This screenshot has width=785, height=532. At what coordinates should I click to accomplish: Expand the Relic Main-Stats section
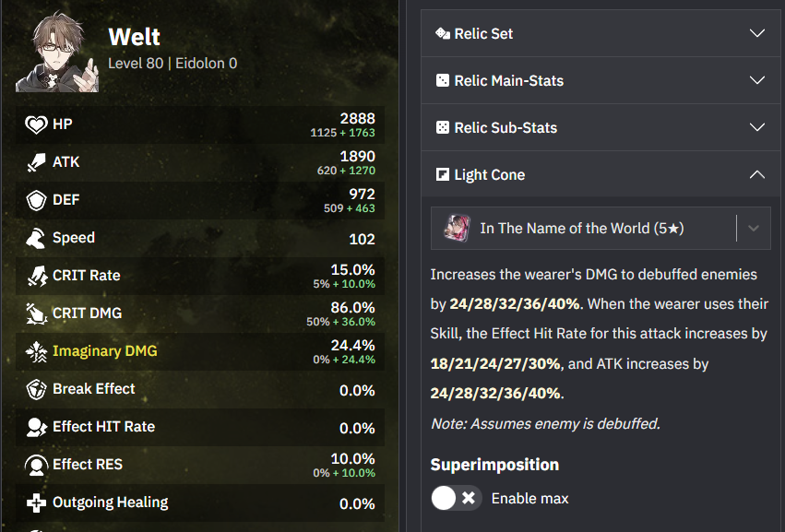pos(600,80)
